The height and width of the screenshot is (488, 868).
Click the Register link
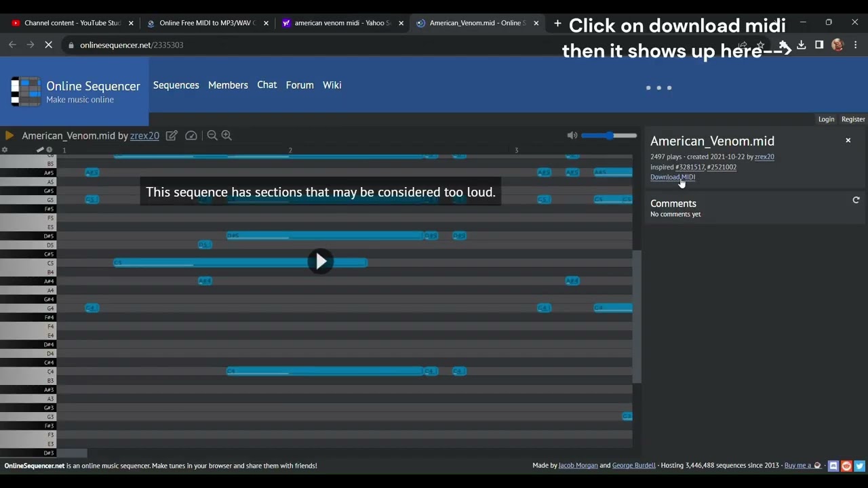tap(853, 119)
